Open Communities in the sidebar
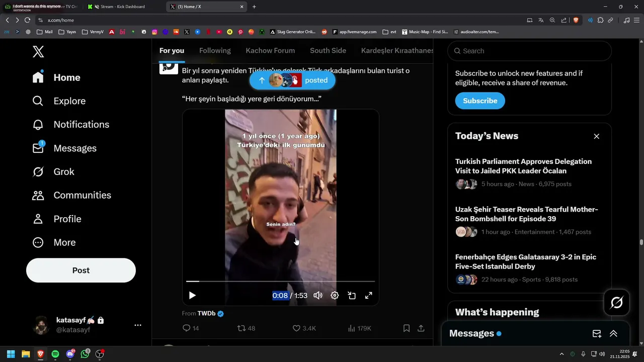The image size is (644, 362). coord(71,195)
